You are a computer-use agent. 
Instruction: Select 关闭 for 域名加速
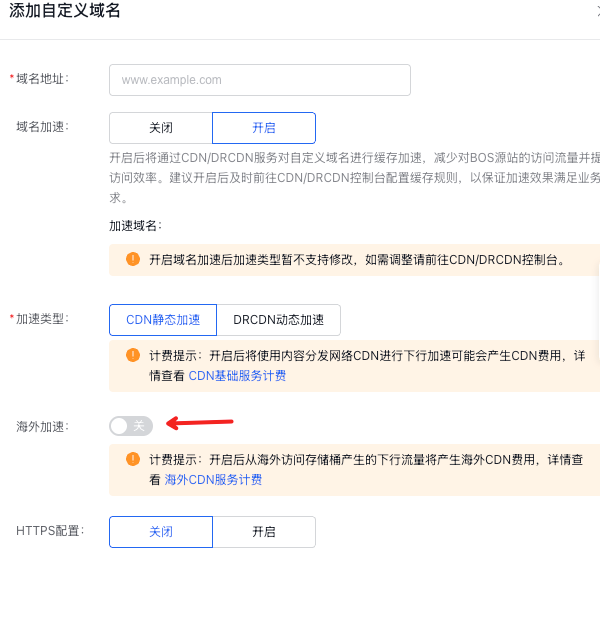(161, 128)
